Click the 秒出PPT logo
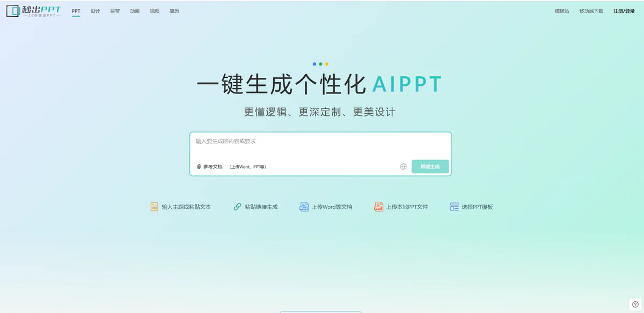The image size is (644, 313). pyautogui.click(x=33, y=11)
